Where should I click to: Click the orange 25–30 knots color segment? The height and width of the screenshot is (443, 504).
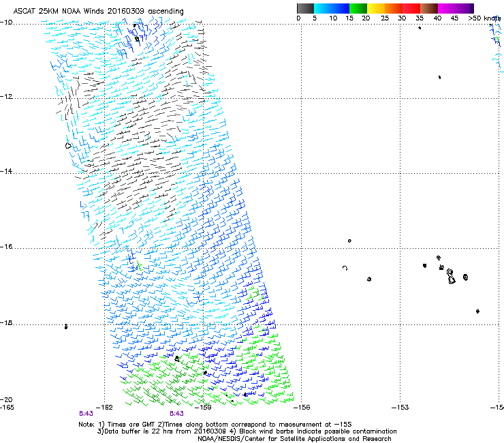coord(394,8)
